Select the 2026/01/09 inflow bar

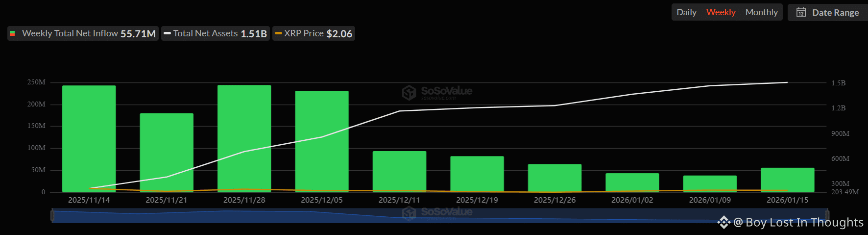click(x=710, y=184)
